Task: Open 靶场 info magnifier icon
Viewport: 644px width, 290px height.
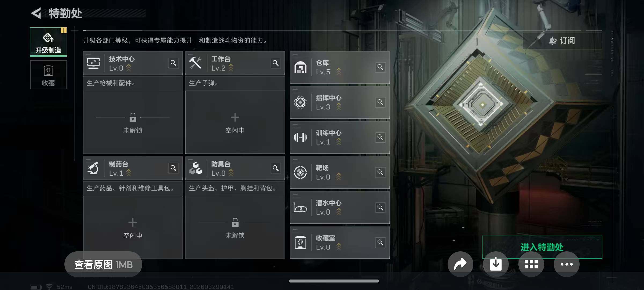Action: point(380,172)
